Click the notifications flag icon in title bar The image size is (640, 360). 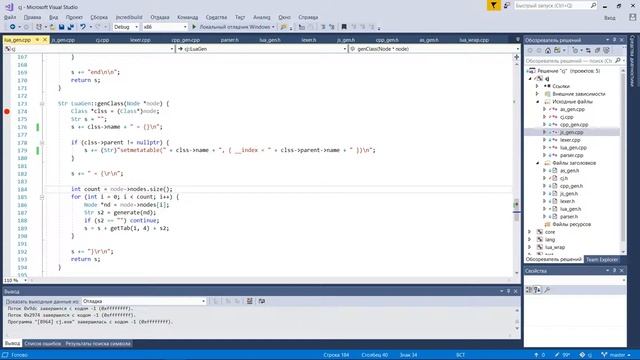[493, 5]
